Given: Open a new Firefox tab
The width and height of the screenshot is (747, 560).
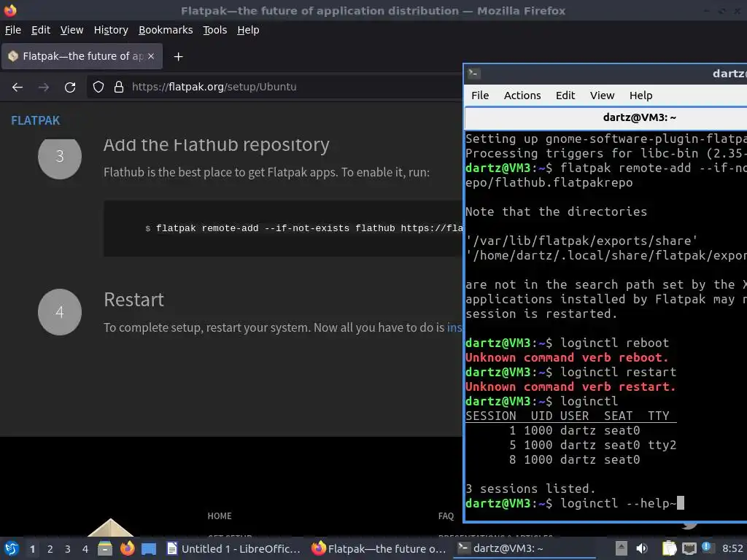Looking at the screenshot, I should [x=178, y=57].
